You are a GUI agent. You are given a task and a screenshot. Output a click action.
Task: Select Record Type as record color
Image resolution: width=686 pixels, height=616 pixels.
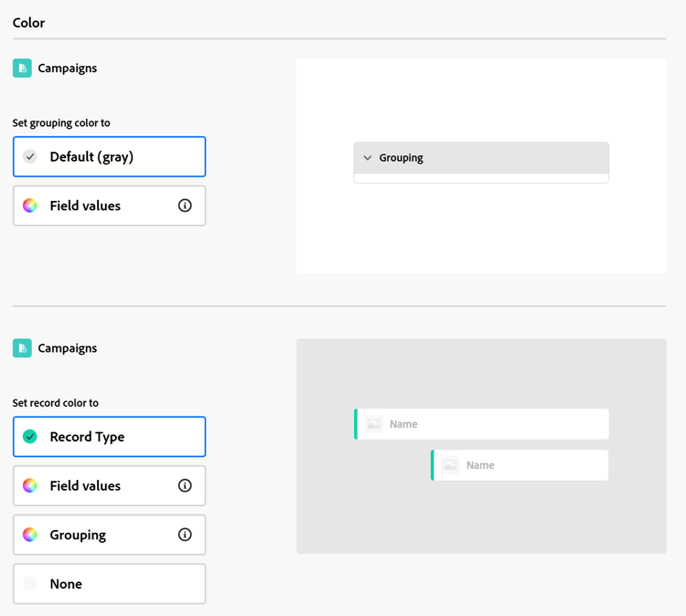click(x=109, y=437)
